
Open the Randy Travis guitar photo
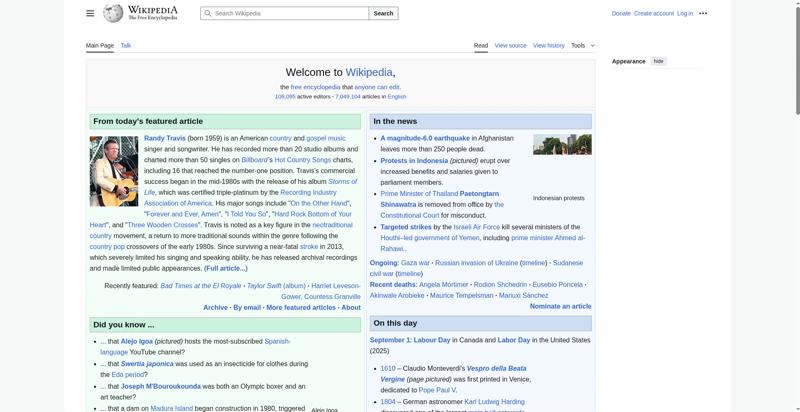pos(114,171)
